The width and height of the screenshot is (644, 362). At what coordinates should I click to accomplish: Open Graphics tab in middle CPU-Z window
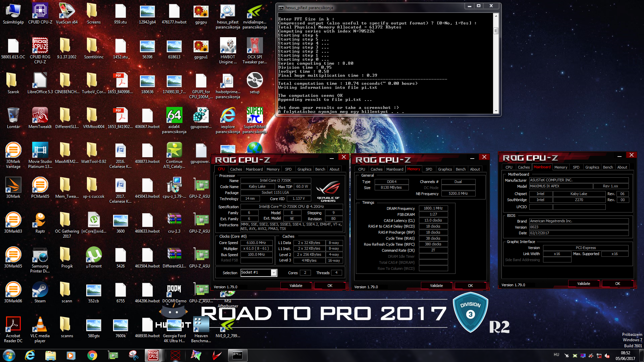tap(445, 169)
